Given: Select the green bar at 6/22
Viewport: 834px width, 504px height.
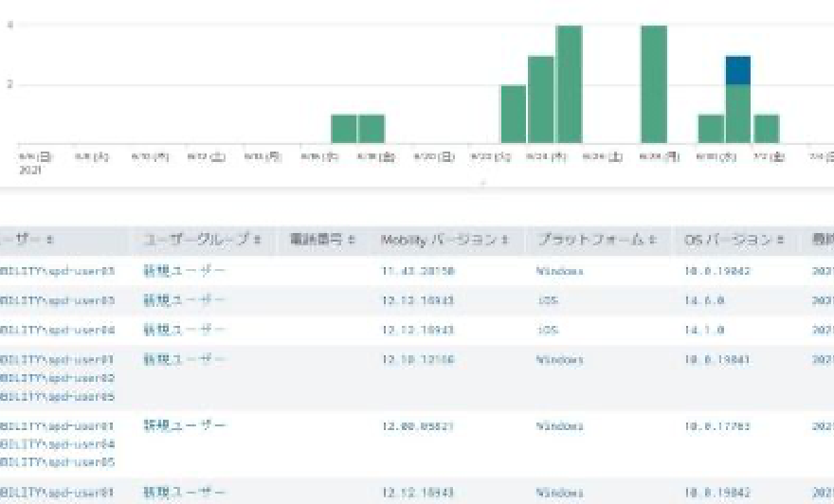Looking at the screenshot, I should point(513,115).
